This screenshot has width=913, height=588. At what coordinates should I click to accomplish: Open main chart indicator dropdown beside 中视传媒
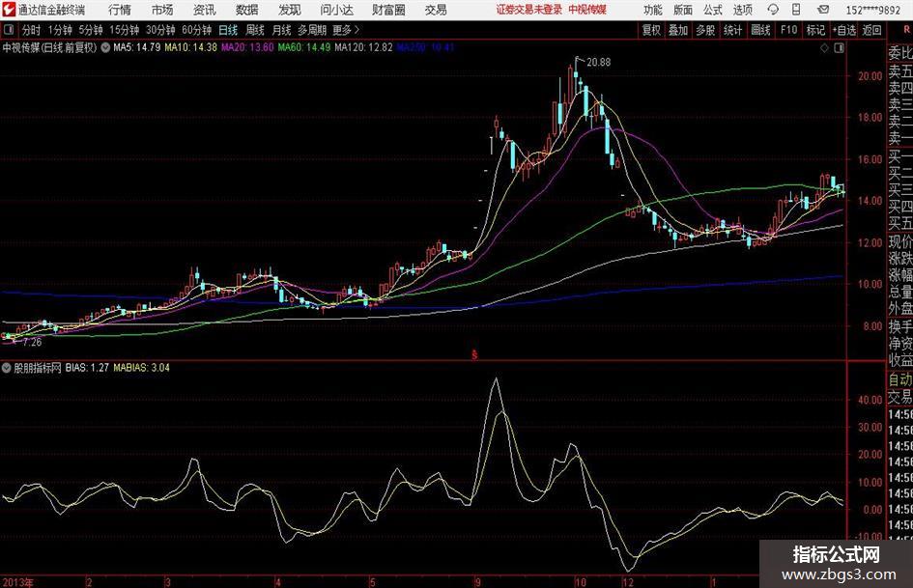point(105,47)
